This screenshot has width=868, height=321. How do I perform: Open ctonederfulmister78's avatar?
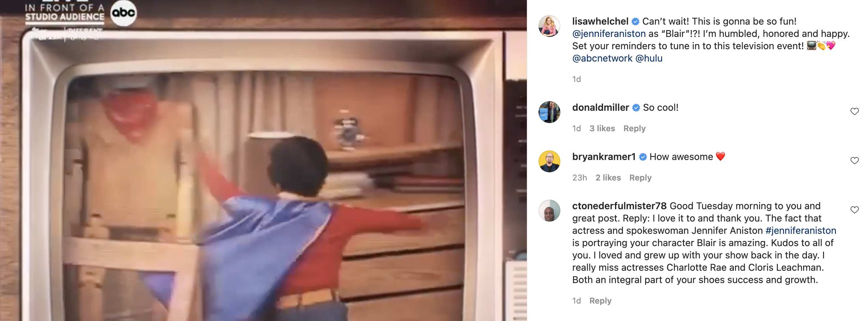pyautogui.click(x=549, y=211)
